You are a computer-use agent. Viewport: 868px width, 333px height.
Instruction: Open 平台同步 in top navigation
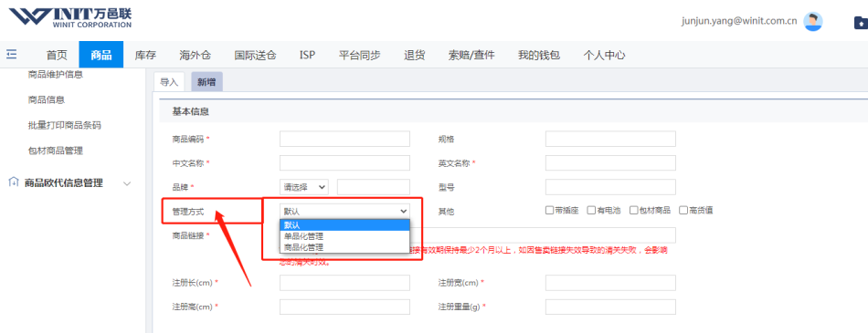359,55
